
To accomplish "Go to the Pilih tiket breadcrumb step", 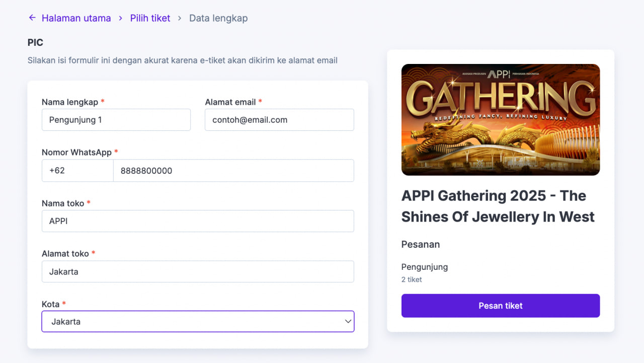I will pyautogui.click(x=150, y=18).
